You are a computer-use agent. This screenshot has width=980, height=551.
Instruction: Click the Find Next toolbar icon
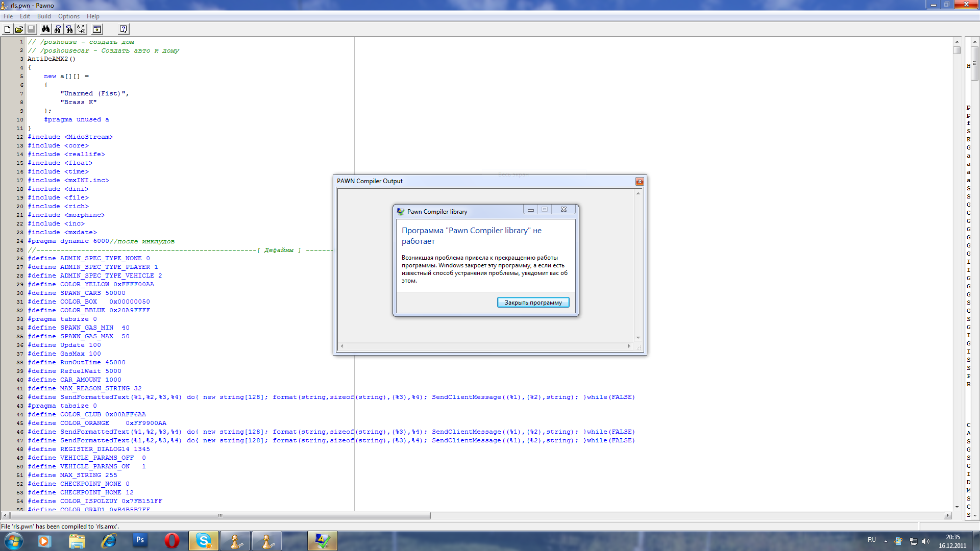[58, 29]
